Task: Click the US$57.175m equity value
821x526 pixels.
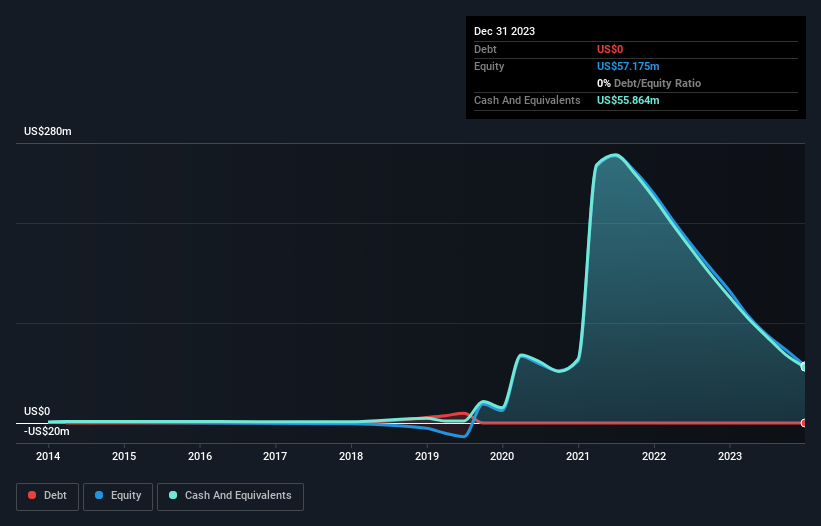Action: click(x=628, y=66)
